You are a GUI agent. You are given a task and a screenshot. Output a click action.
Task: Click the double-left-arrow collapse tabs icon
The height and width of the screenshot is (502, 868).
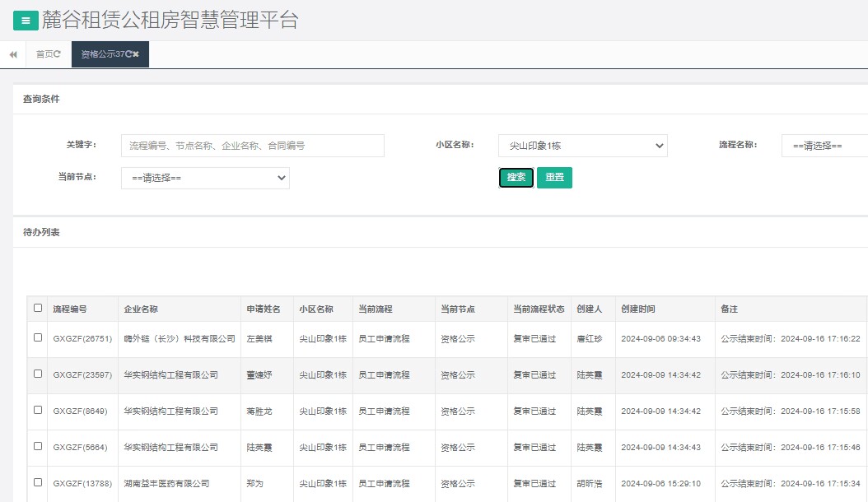pos(13,54)
